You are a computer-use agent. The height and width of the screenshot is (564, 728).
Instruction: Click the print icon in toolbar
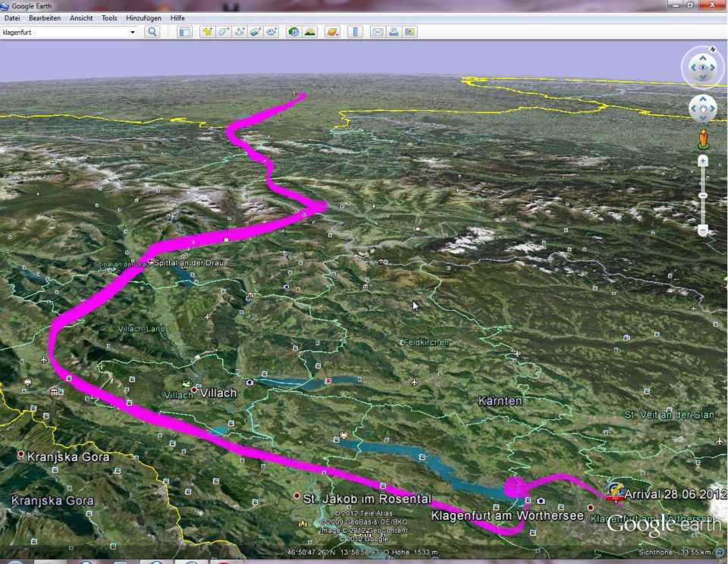pyautogui.click(x=394, y=32)
